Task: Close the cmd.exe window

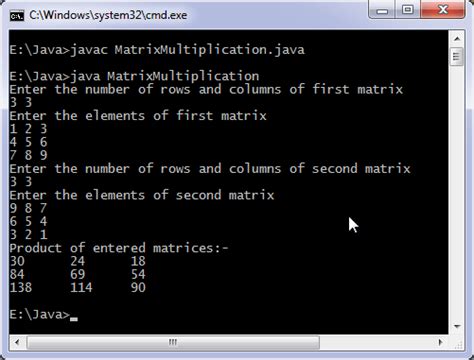Action: click(443, 10)
